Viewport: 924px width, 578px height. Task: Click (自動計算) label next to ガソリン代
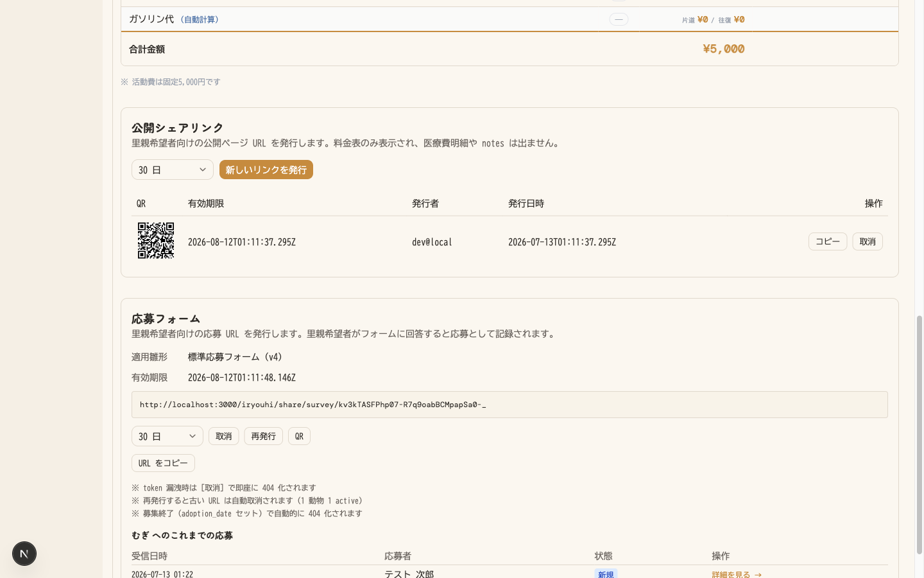200,19
